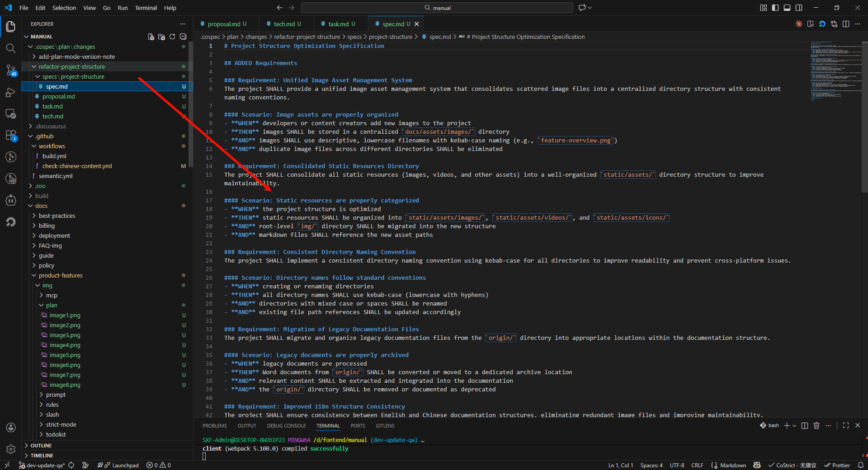Expand the OUTLINE section
This screenshot has width=868, height=470.
click(41, 446)
